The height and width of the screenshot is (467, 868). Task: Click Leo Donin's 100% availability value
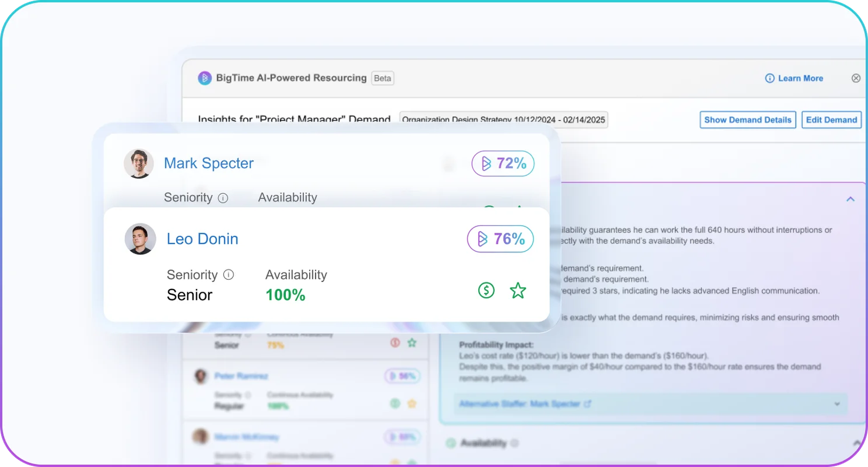coord(285,295)
